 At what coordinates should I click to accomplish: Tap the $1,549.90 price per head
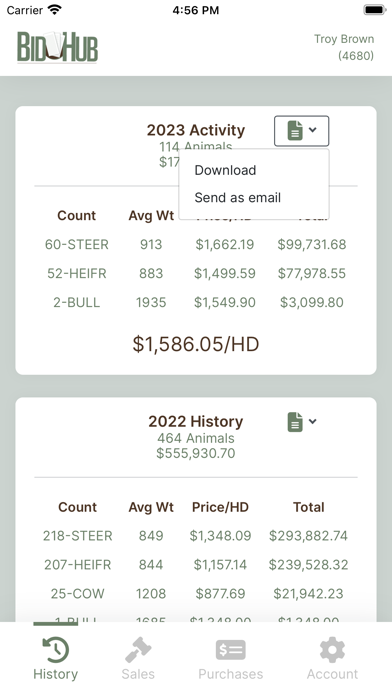click(225, 302)
